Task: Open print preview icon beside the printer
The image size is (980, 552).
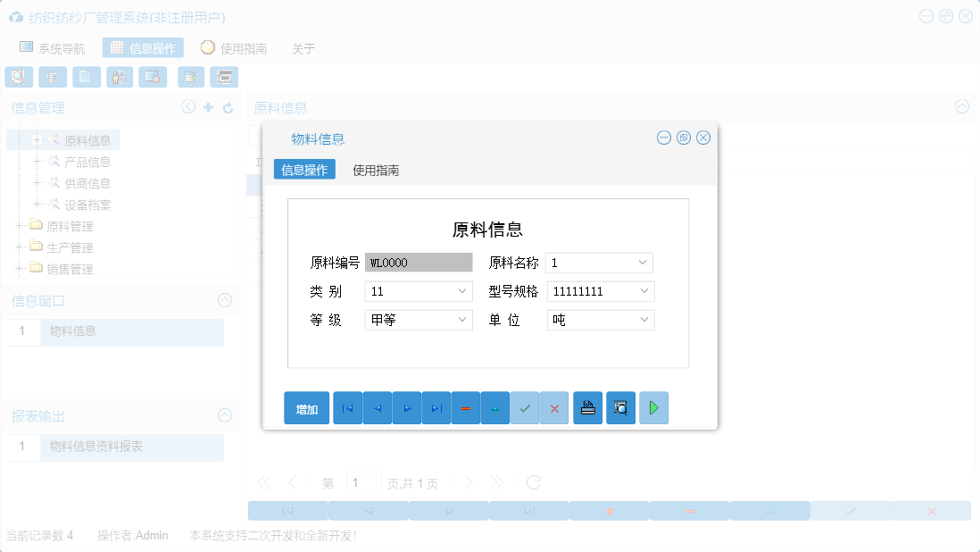Action: [x=620, y=407]
